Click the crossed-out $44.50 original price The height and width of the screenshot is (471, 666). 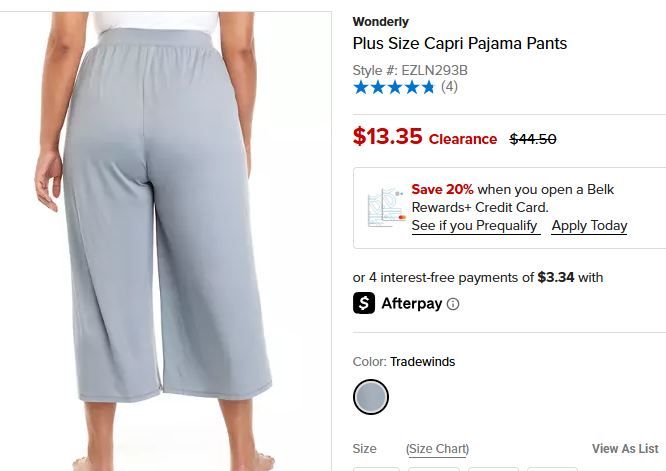[533, 139]
